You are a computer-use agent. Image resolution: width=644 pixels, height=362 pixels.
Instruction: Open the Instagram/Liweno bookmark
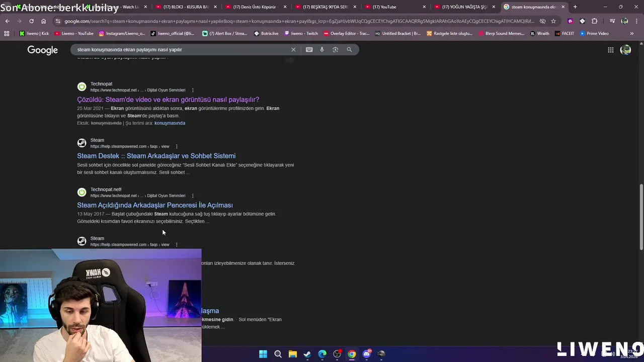pyautogui.click(x=122, y=33)
